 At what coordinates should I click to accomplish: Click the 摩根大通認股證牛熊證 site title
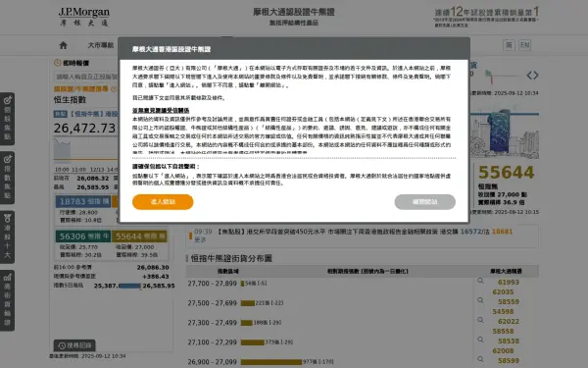(294, 12)
